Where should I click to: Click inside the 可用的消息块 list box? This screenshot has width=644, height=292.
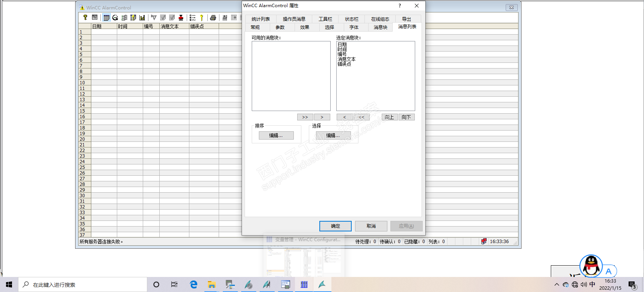[x=291, y=76]
